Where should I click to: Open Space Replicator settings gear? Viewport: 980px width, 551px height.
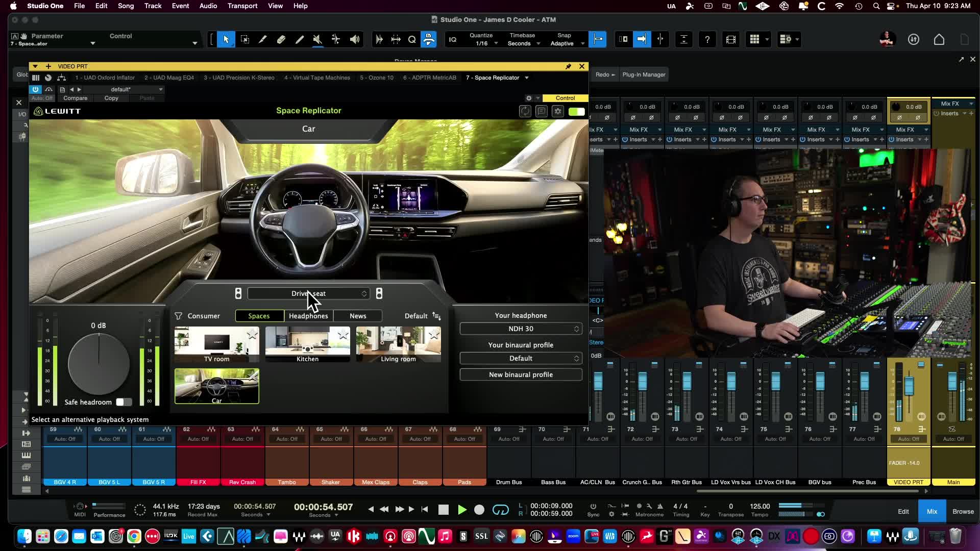coord(558,111)
